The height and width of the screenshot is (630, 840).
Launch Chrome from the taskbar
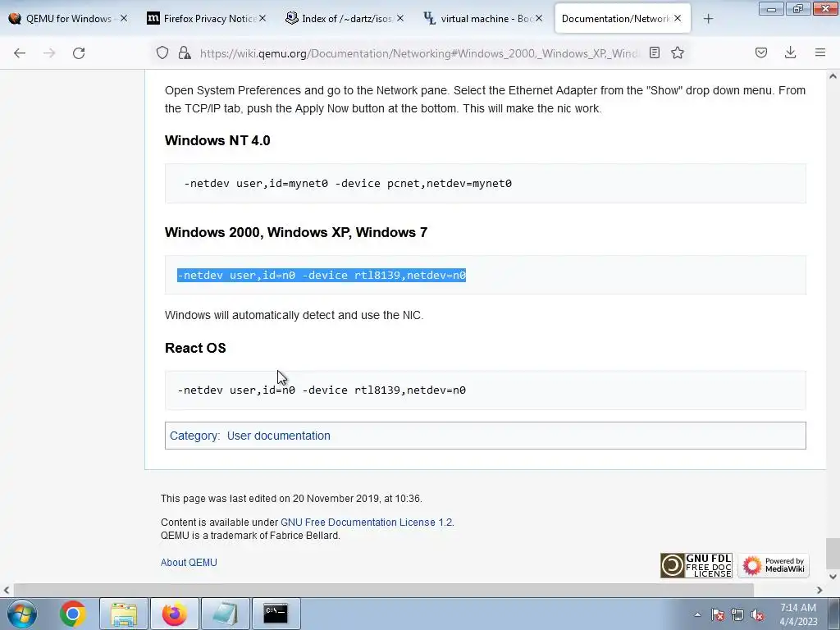(73, 614)
